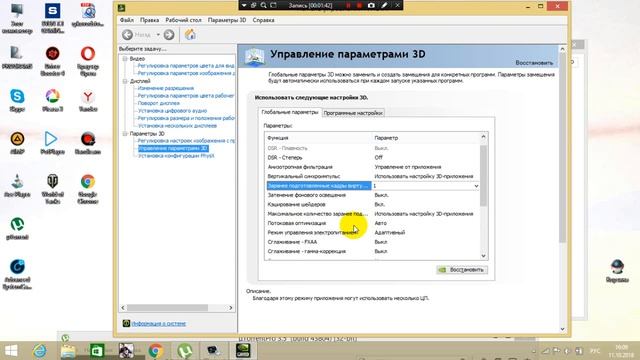Collapse the Видео tree group
This screenshot has width=640, height=360.
pos(125,59)
